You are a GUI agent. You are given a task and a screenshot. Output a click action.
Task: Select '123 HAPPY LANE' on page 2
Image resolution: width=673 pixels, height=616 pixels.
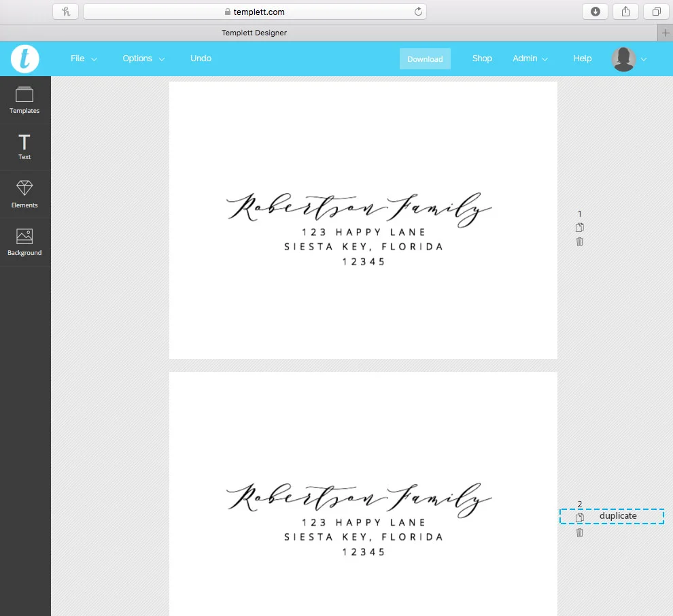(x=364, y=522)
